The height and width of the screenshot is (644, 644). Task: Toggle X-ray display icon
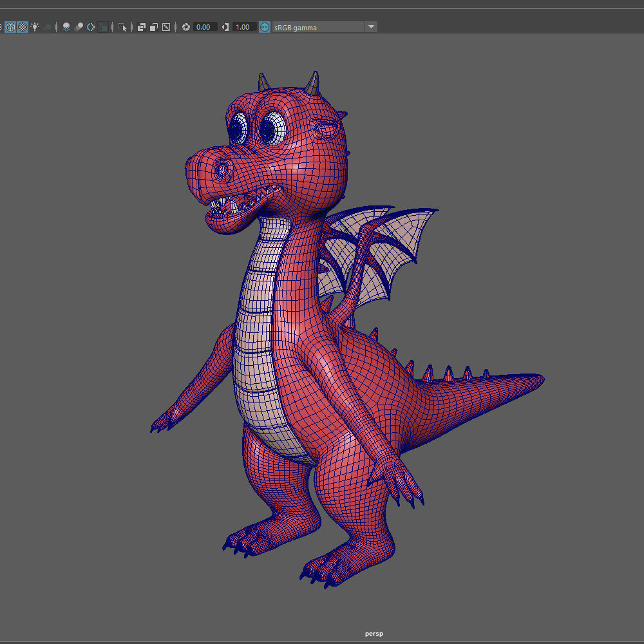(x=142, y=27)
